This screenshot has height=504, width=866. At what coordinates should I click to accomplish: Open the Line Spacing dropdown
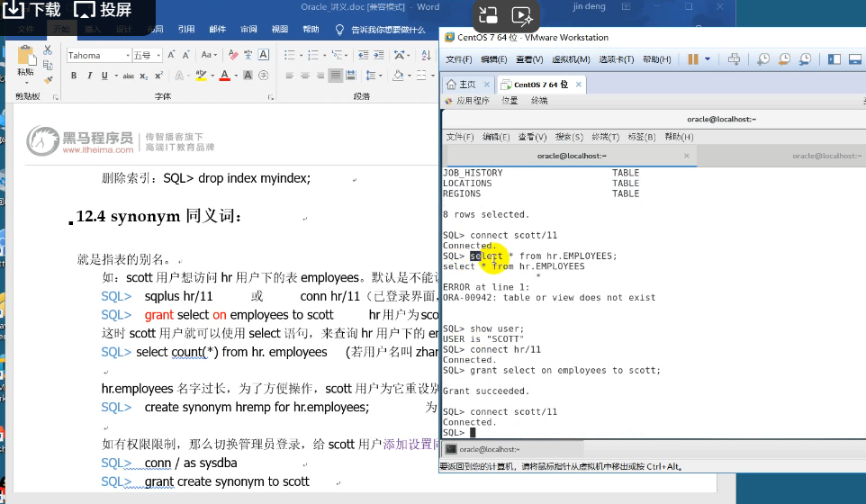click(374, 75)
